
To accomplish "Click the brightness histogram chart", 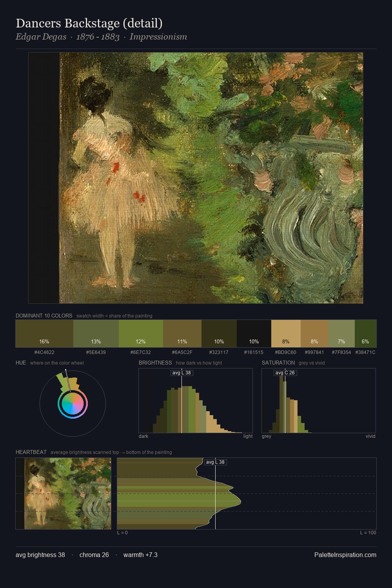I will coord(196,401).
